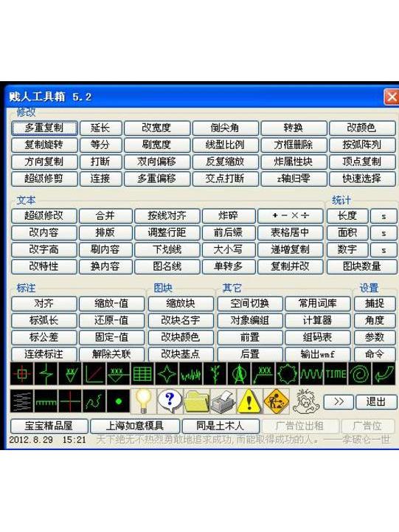399x532 pixels.
Task: Choose the 倒尖角 button
Action: (225, 128)
